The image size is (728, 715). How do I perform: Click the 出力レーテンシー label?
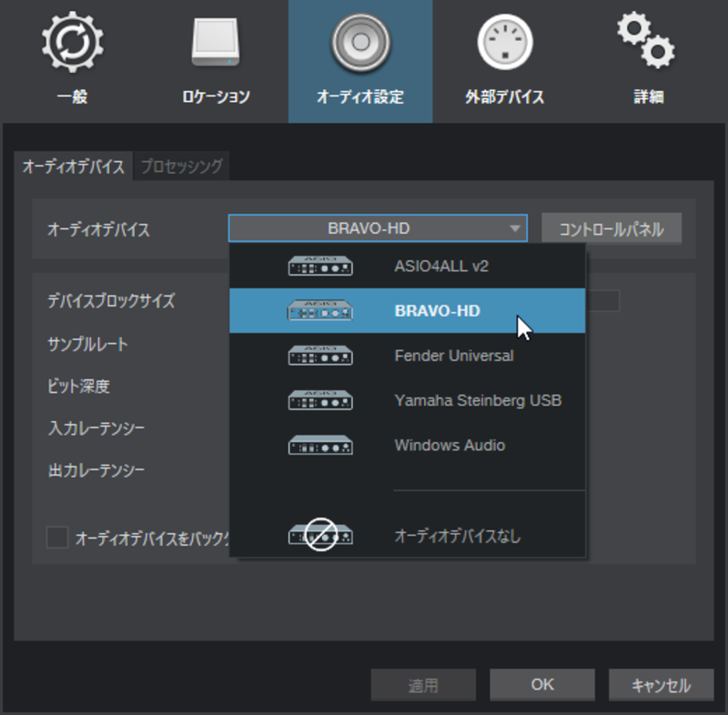(96, 470)
